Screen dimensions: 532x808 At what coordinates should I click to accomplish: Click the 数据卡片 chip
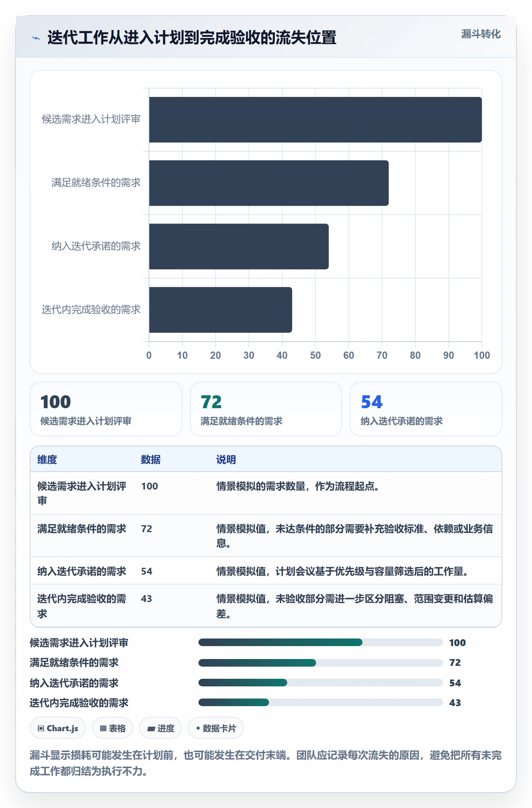[x=216, y=728]
